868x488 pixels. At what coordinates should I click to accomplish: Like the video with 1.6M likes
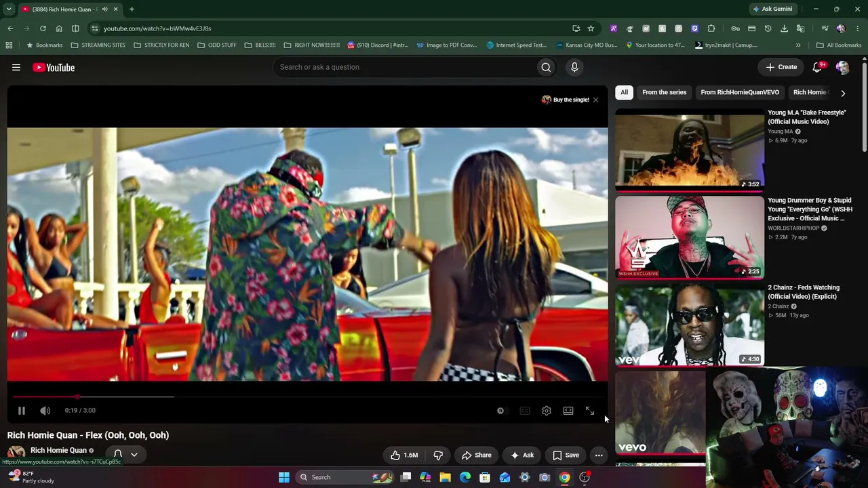coord(403,455)
